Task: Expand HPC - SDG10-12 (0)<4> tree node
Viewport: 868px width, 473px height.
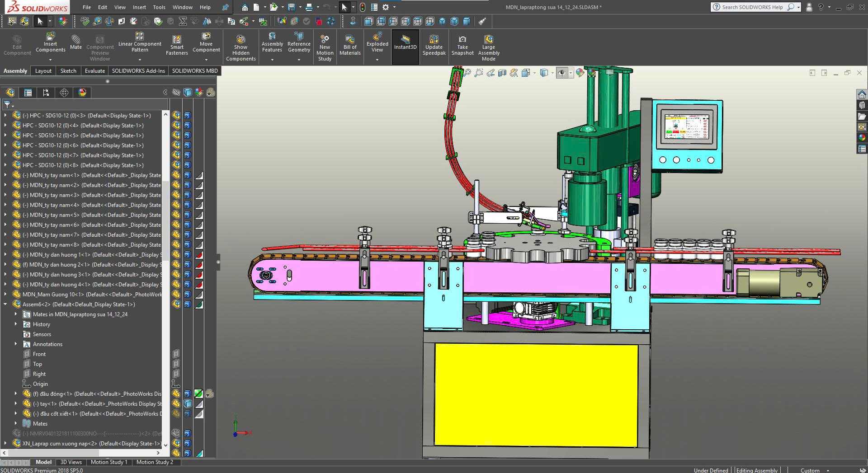Action: 5,125
